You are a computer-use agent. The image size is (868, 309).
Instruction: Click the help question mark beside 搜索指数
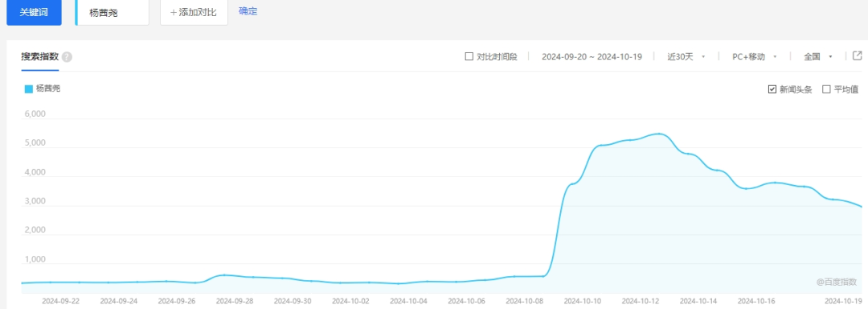67,57
